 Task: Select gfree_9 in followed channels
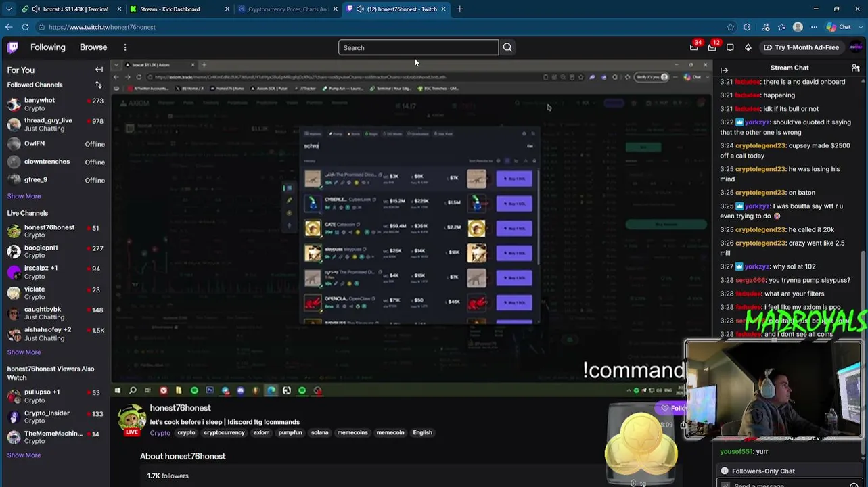point(55,180)
